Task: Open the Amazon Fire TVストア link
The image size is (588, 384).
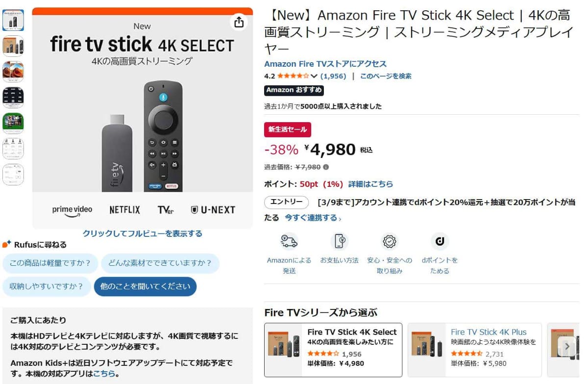Action: [325, 64]
